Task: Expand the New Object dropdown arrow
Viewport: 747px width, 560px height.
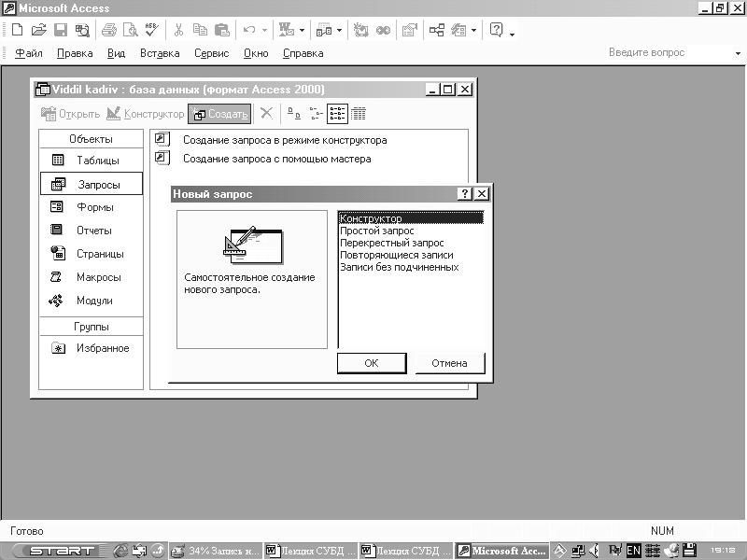Action: coord(473,31)
